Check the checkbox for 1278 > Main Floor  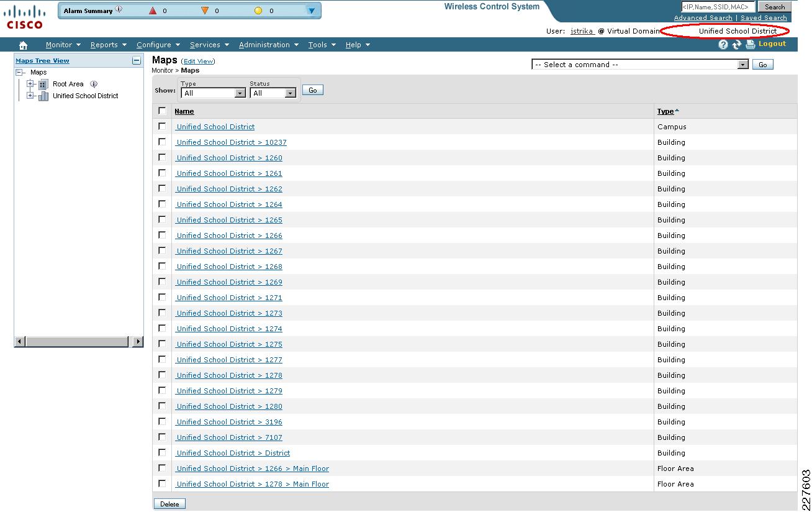tap(162, 483)
